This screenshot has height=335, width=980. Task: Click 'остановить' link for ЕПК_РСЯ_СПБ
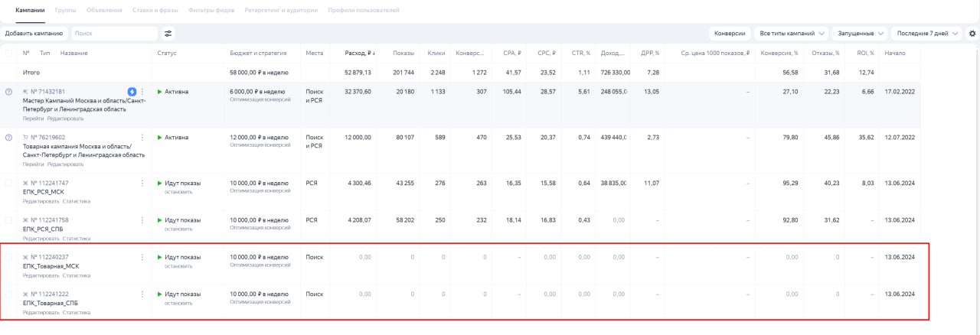(x=178, y=229)
